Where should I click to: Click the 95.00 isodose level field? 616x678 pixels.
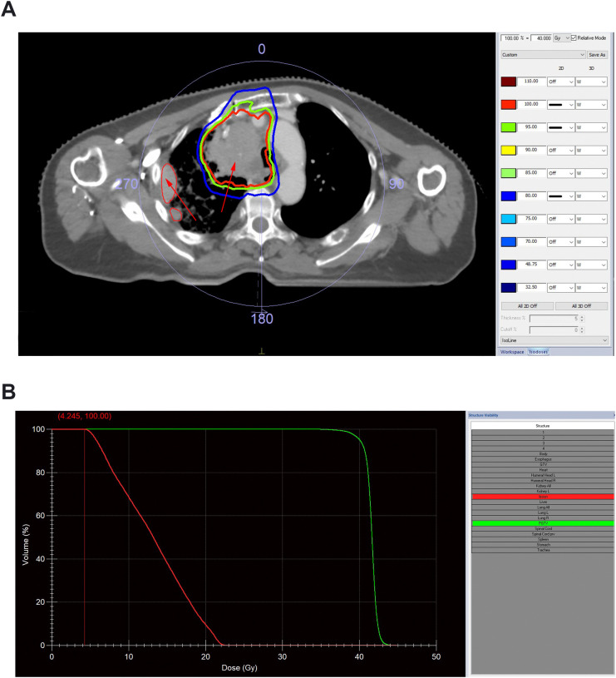pos(531,127)
